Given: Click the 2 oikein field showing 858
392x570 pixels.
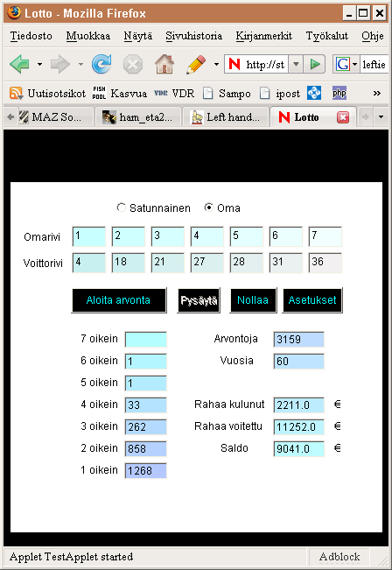Looking at the screenshot, I should tap(145, 448).
